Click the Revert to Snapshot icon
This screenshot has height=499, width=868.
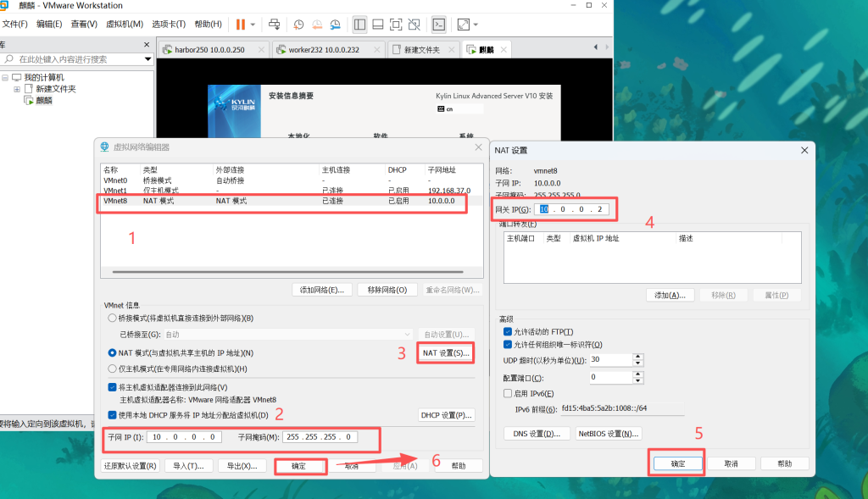pyautogui.click(x=317, y=25)
